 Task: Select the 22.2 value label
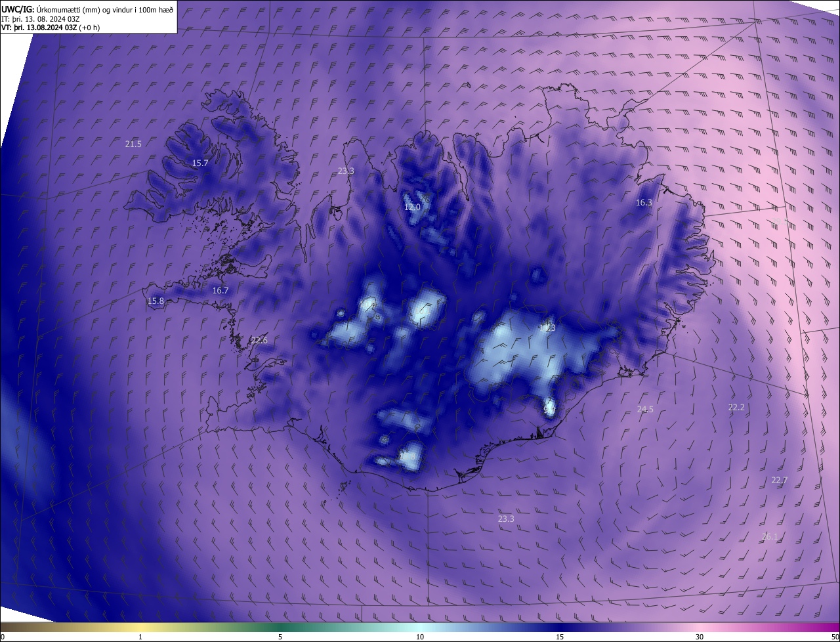pyautogui.click(x=736, y=407)
